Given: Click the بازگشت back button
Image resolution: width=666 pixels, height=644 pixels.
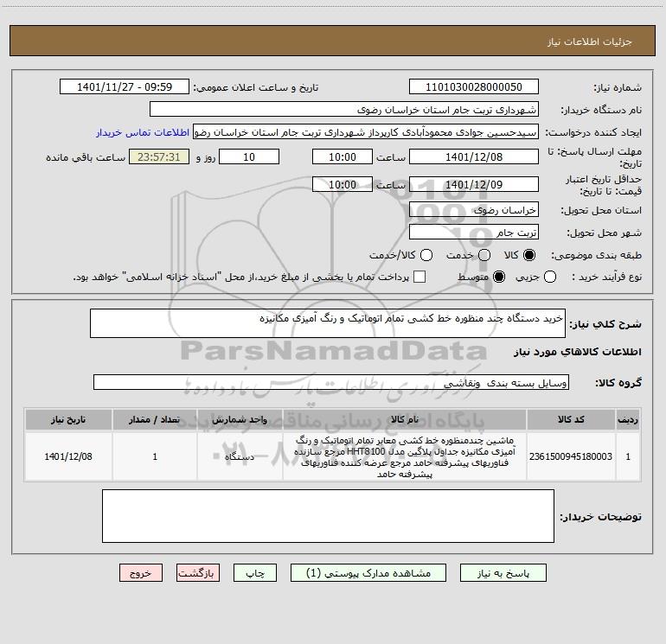Looking at the screenshot, I should [198, 573].
